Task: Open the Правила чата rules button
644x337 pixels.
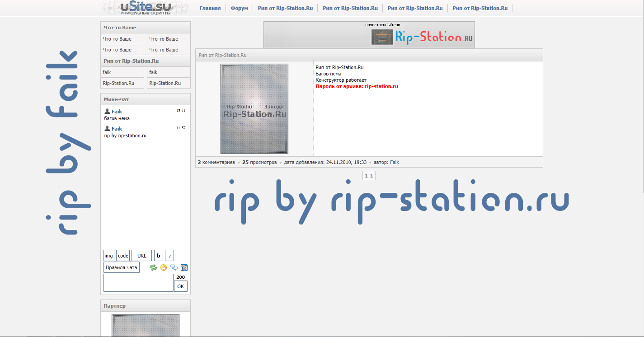Action: pos(122,267)
